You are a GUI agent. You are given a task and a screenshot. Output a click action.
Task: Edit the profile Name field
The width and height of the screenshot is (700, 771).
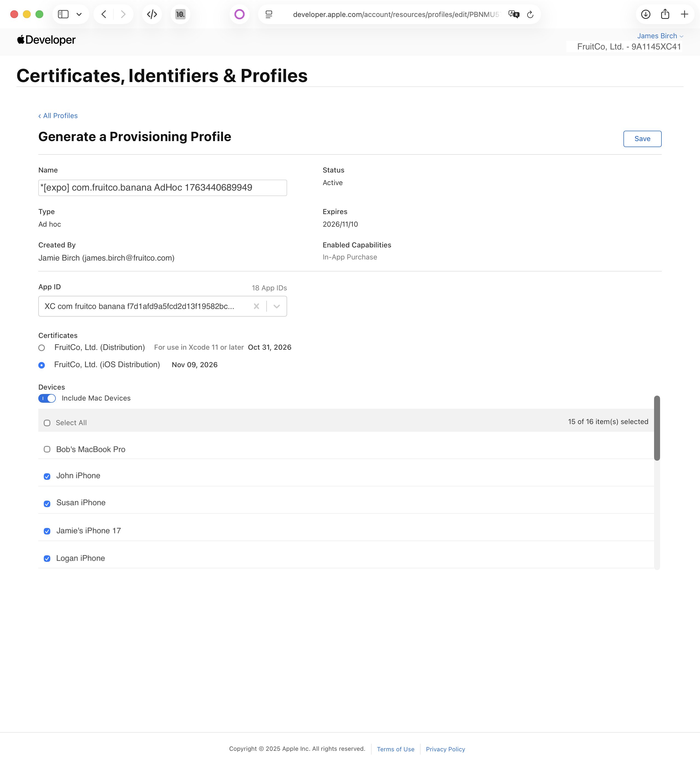[x=163, y=188]
